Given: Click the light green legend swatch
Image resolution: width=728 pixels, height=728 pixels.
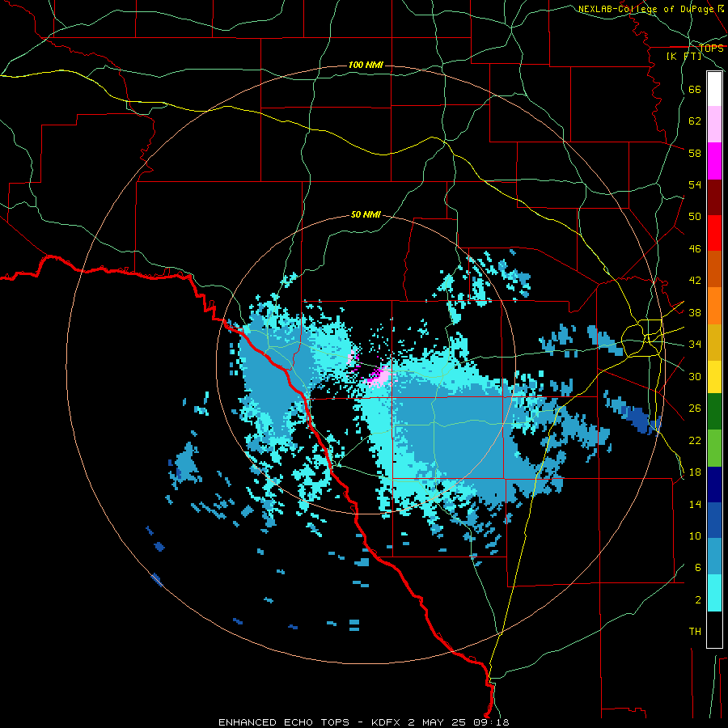Looking at the screenshot, I should click(x=714, y=448).
